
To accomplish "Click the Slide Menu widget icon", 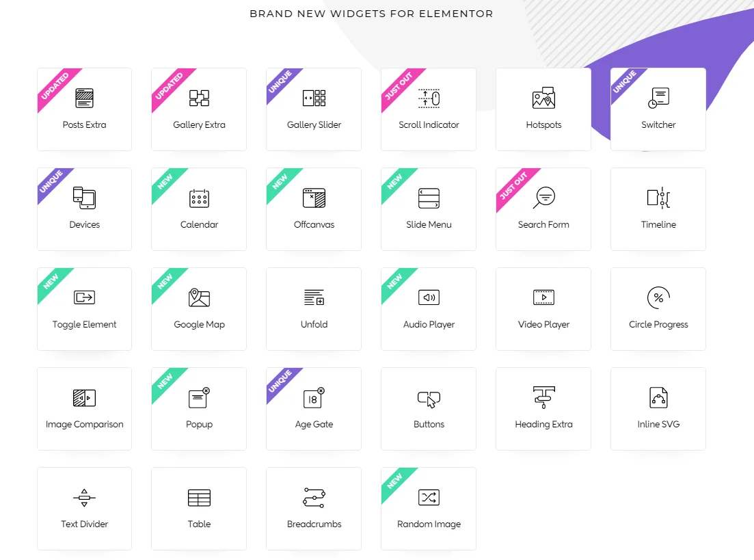I will click(x=429, y=197).
